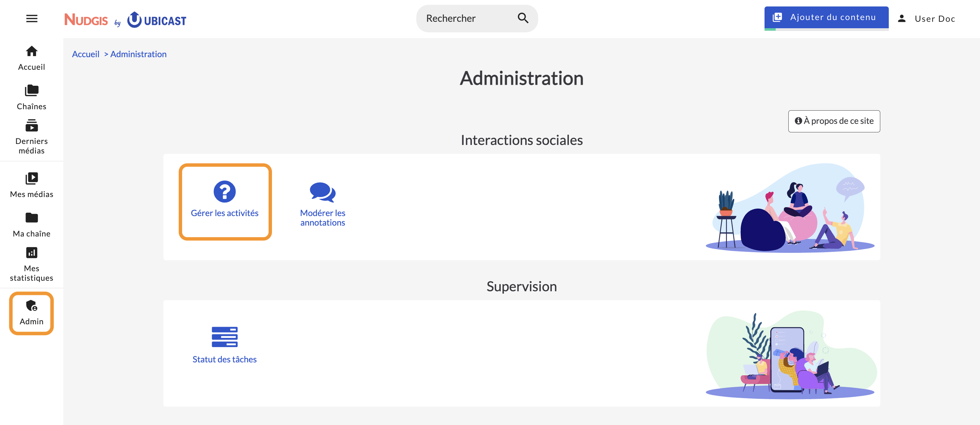Screen dimensions: 980x425
Task: Click the Statut des tâches link text
Action: (224, 359)
